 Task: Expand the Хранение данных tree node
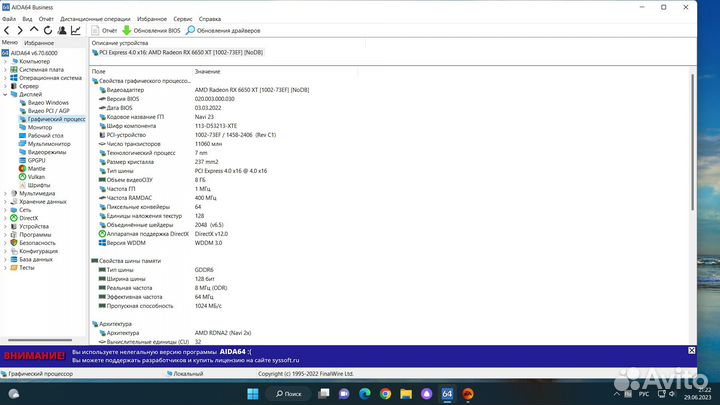tap(6, 202)
